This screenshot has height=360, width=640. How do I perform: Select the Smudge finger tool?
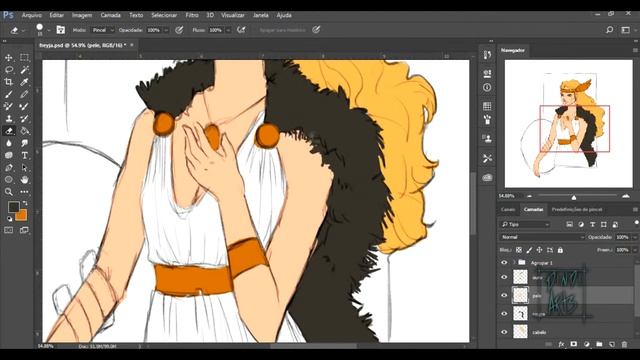[x=24, y=143]
